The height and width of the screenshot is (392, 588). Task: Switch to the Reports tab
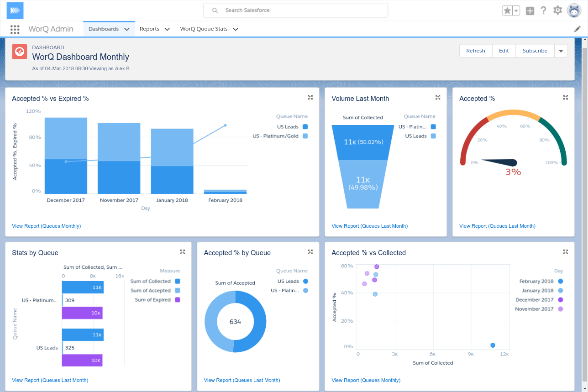[x=149, y=29]
